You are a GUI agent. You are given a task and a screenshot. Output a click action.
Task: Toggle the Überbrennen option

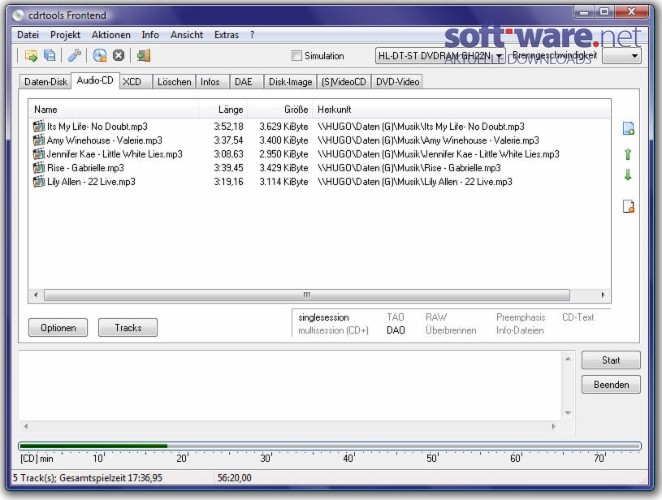coord(450,331)
